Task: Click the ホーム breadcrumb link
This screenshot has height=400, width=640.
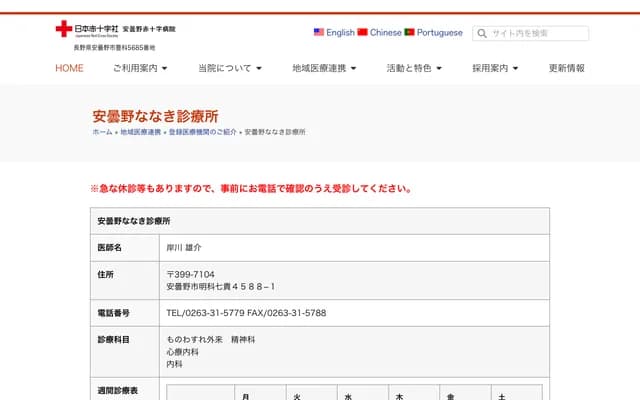Action: click(102, 132)
